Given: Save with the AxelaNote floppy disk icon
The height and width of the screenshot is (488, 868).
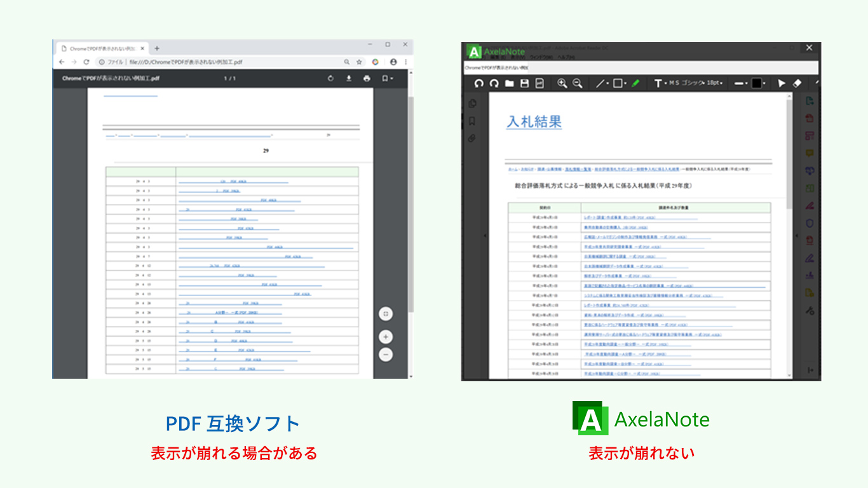Looking at the screenshot, I should click(525, 83).
